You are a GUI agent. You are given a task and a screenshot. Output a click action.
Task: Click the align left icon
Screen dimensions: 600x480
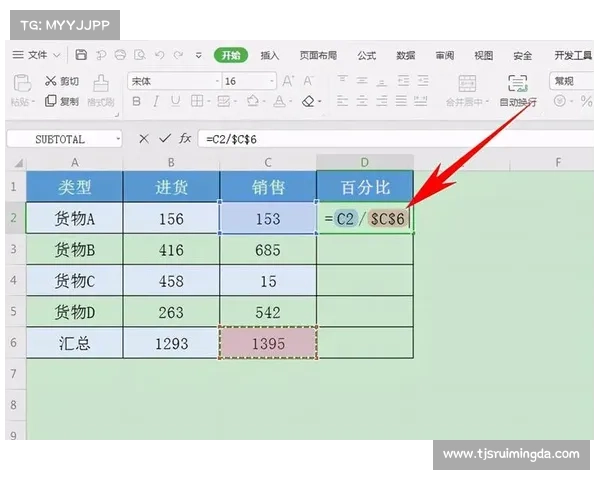point(342,101)
